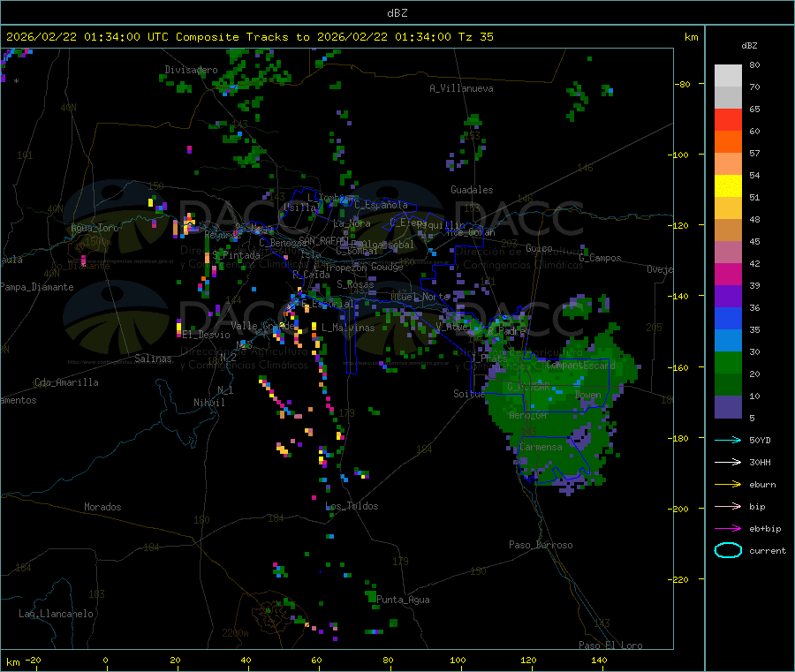
Task: Click the 'A_Villanueva' map label
Action: tap(461, 88)
